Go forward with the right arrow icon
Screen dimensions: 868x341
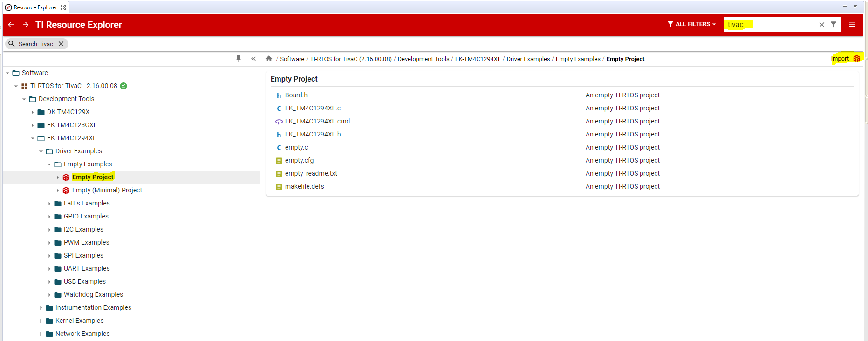point(26,25)
